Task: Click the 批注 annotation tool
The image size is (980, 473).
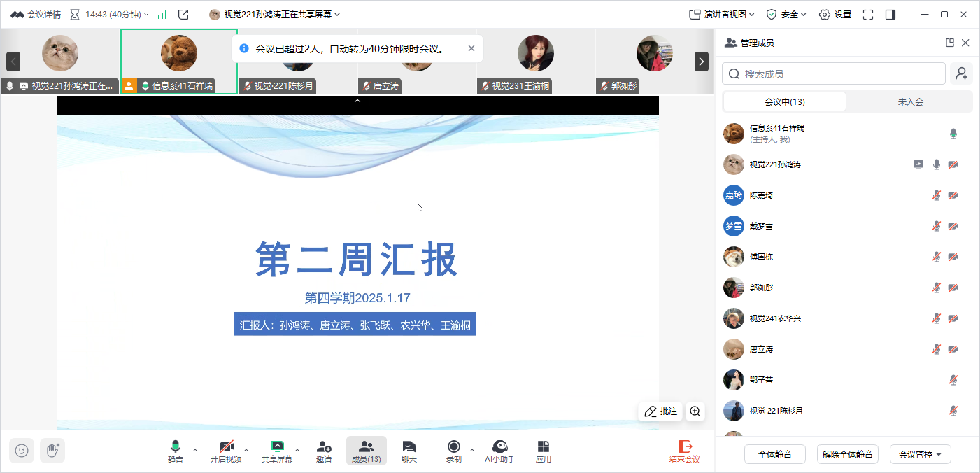Action: [x=660, y=411]
